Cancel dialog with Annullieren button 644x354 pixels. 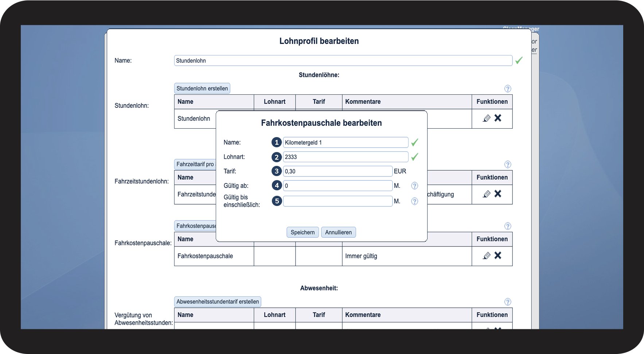tap(338, 232)
